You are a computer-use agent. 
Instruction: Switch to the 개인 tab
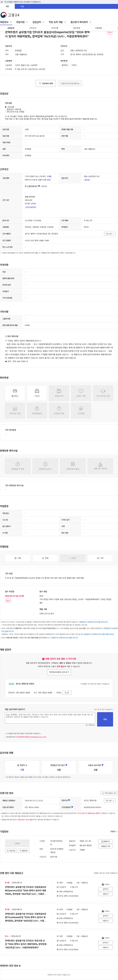click(x=7, y=7)
